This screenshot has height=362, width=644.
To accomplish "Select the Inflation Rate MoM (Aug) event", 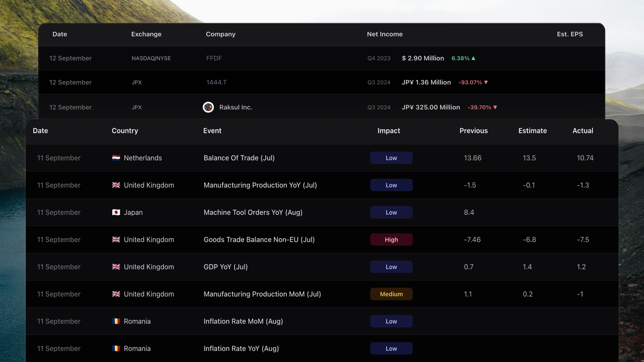I will (x=243, y=321).
